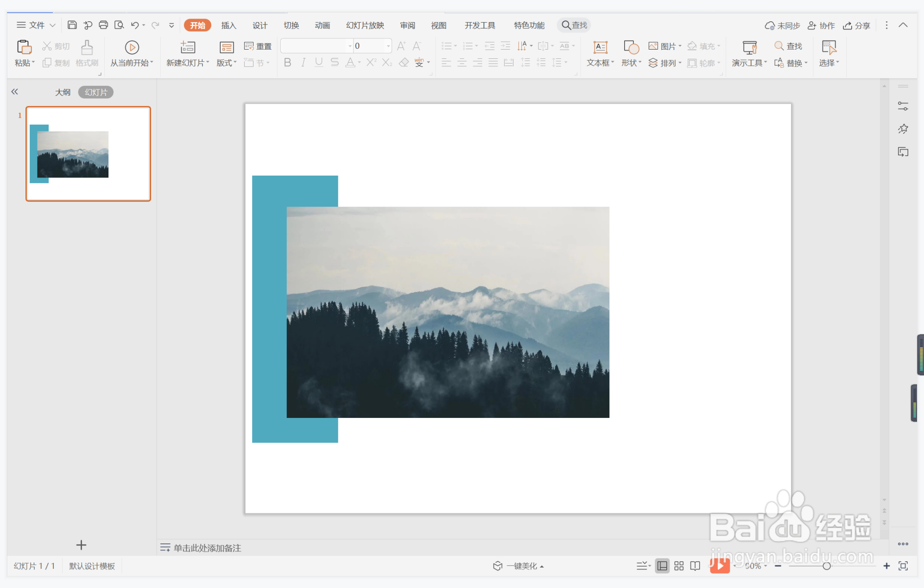Switch to the Animation (动画) tab
The width and height of the screenshot is (924, 588).
(322, 25)
